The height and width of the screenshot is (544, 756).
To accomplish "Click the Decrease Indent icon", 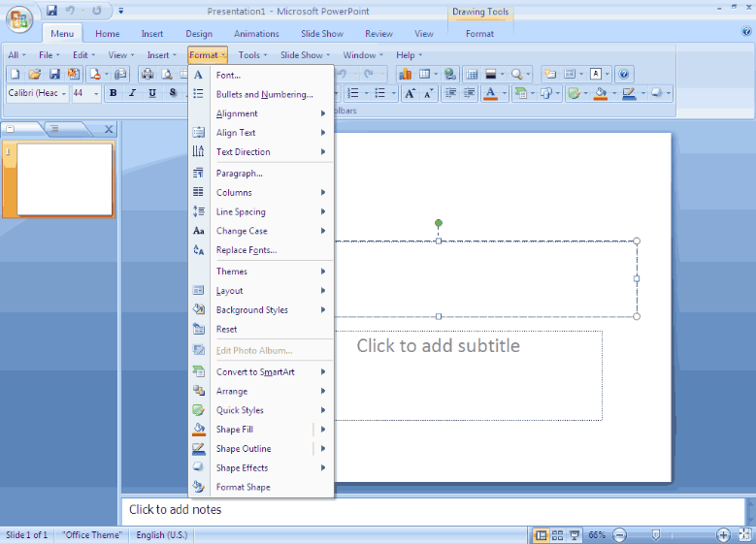I will [x=450, y=93].
